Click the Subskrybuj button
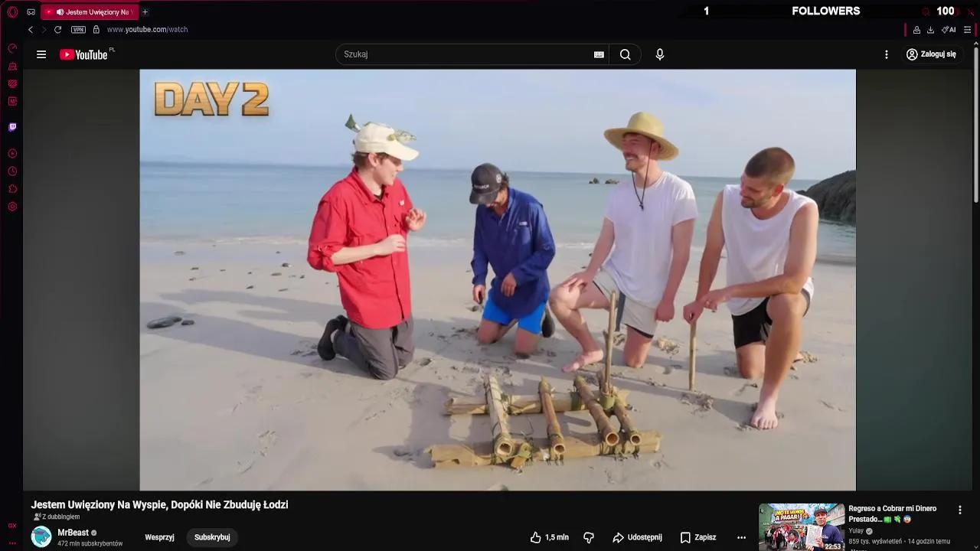Viewport: 980px width, 551px height. [212, 537]
